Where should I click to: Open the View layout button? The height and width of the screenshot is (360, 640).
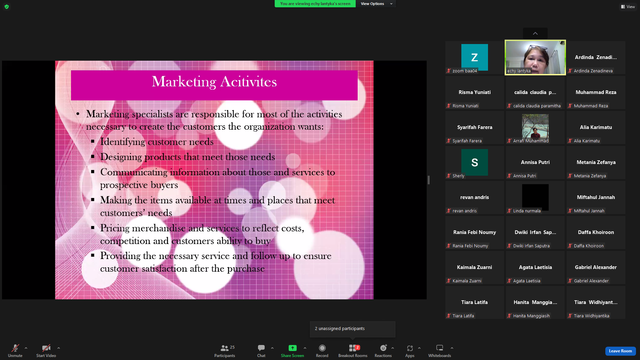[628, 7]
